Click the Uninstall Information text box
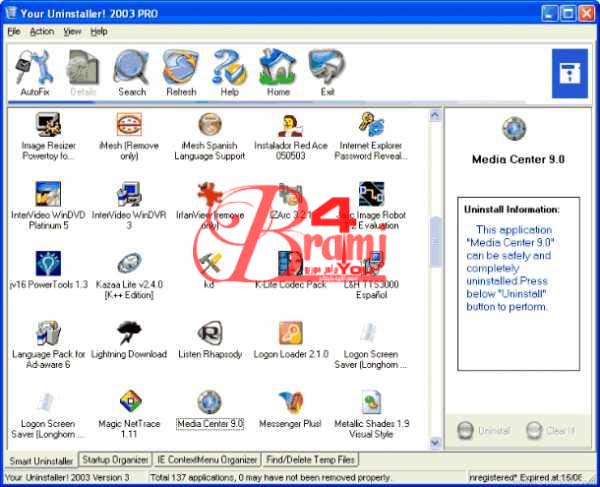This screenshot has width=600, height=487. point(519,284)
